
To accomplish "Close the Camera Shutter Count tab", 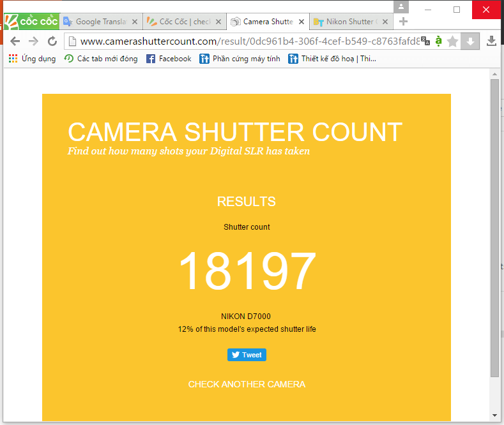I will coord(302,22).
